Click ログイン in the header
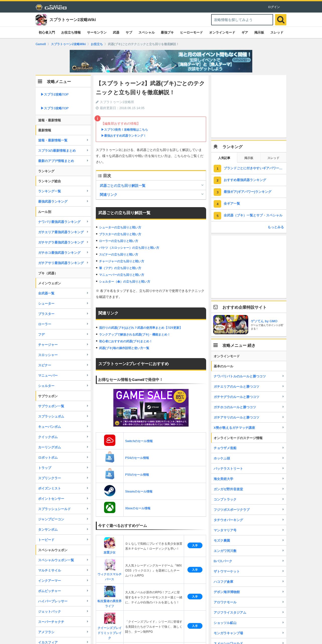The height and width of the screenshot is (644, 322). click(274, 7)
